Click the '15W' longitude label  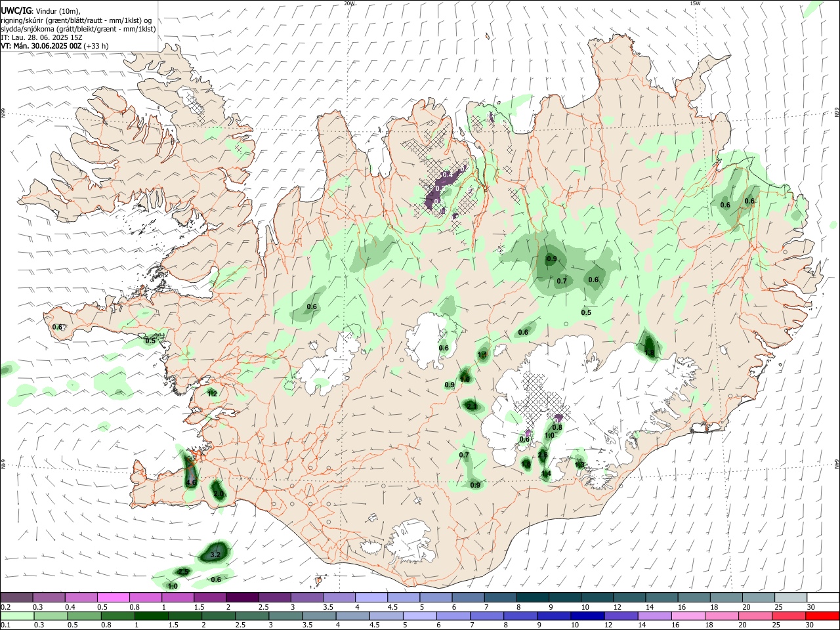coord(694,3)
